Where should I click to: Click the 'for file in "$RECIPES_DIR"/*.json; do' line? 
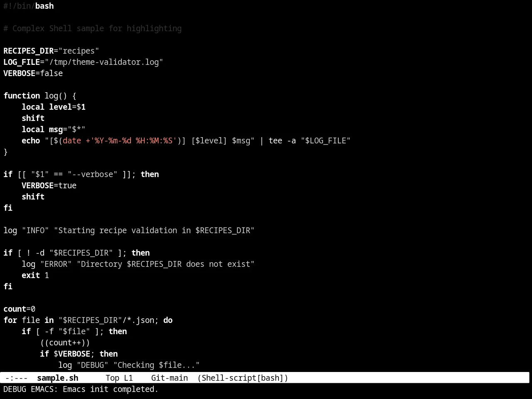88,320
